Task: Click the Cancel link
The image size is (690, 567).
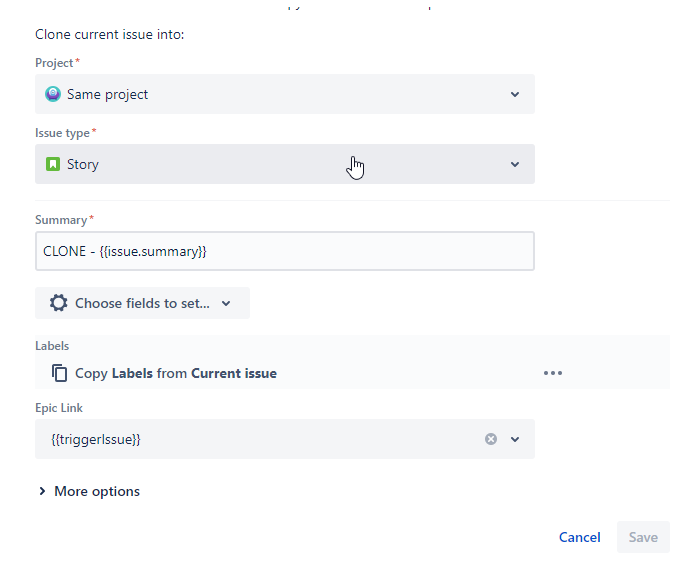Action: 579,537
